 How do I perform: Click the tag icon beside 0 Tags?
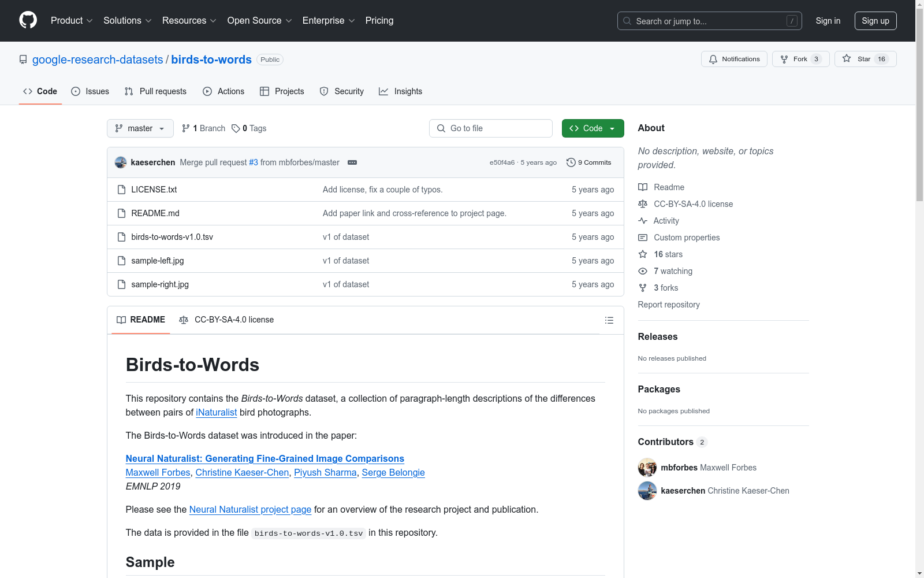[236, 128]
